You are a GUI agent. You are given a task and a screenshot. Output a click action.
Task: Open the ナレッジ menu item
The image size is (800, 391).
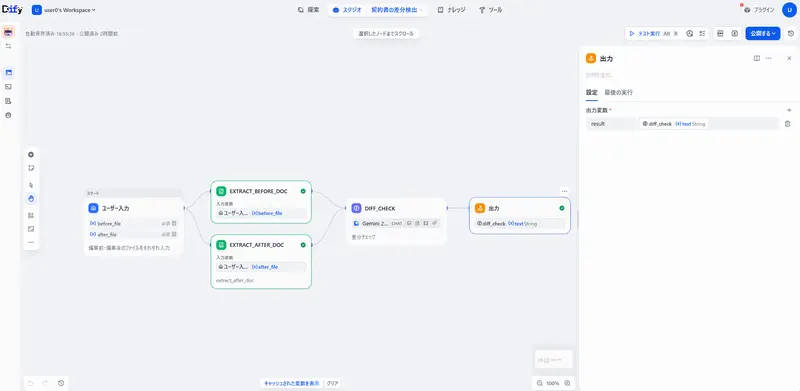click(452, 10)
